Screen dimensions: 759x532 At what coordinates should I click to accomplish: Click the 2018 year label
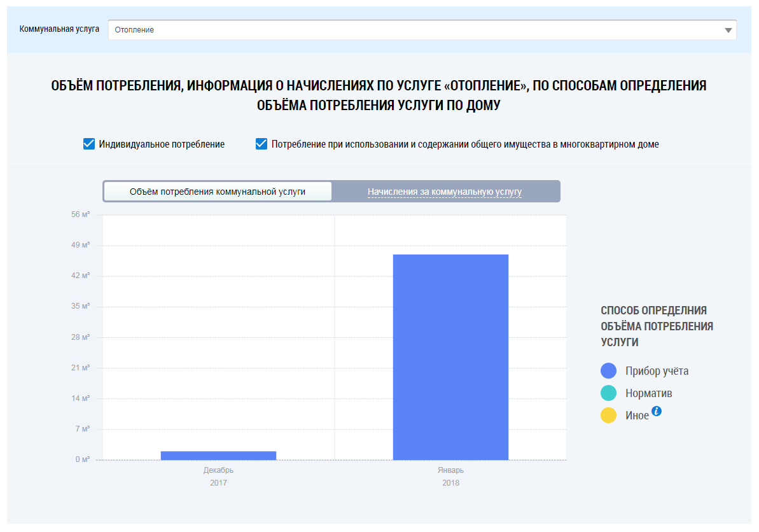click(x=450, y=482)
